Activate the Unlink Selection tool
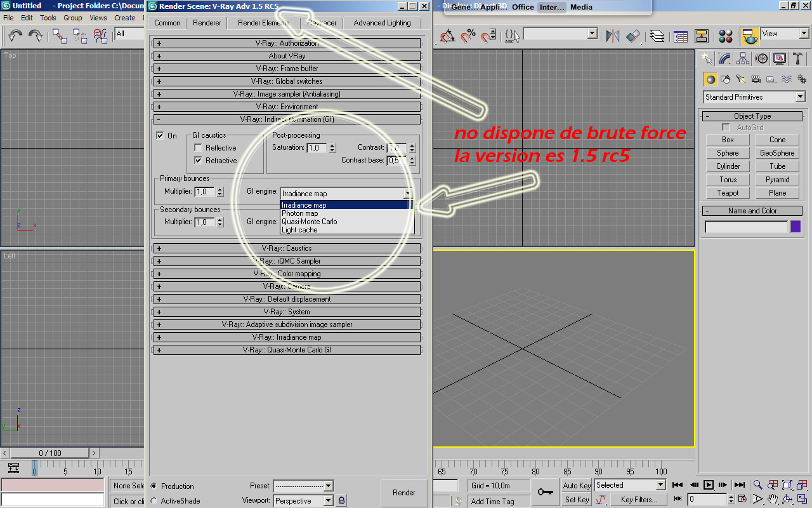The width and height of the screenshot is (812, 508). coord(80,36)
